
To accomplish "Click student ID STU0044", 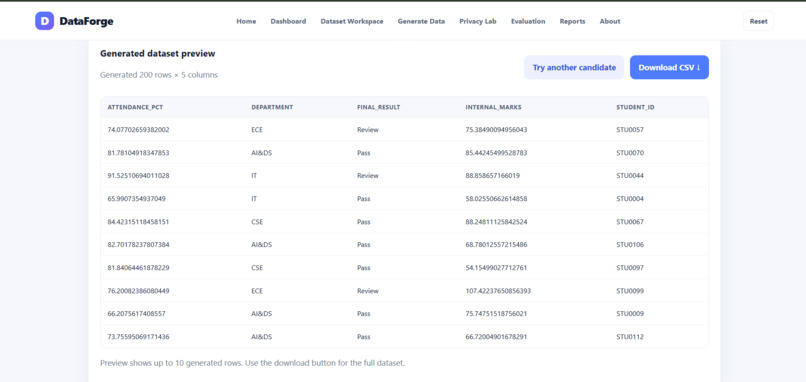I will 630,176.
